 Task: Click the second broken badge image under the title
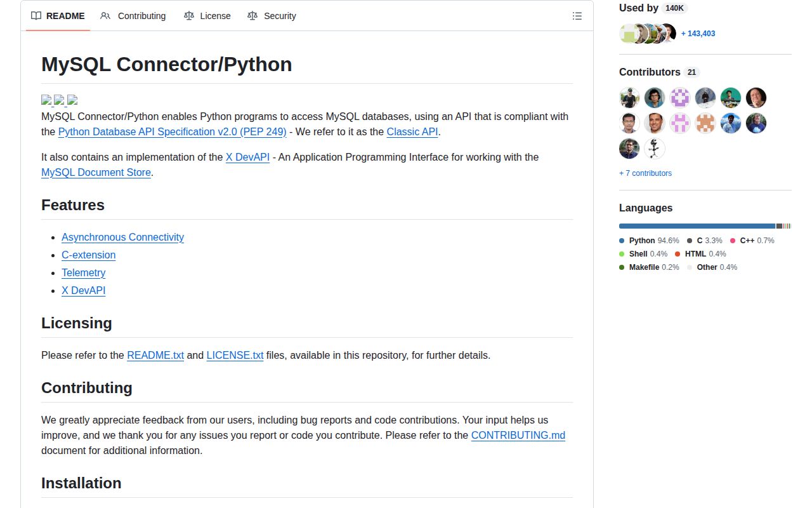pos(59,100)
